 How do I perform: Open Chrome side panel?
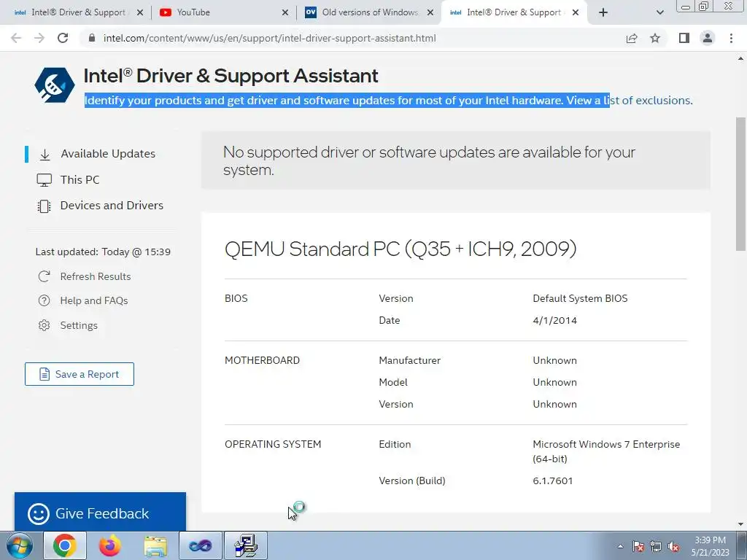(684, 38)
